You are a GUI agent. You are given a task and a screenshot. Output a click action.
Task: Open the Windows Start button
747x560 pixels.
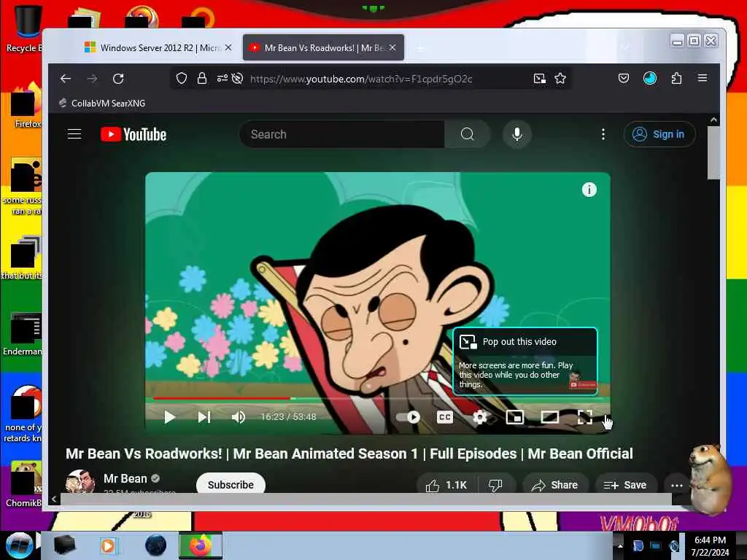pyautogui.click(x=19, y=545)
